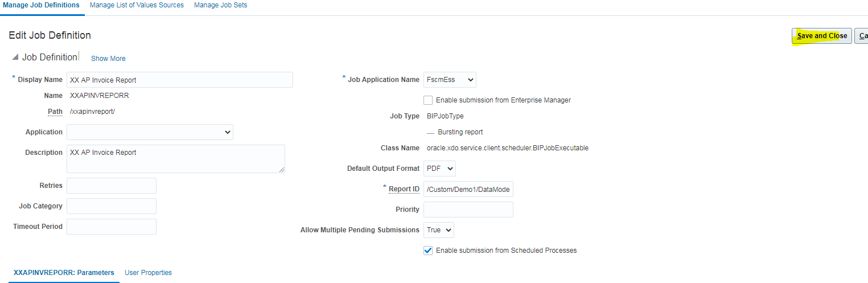Switch to Manage List of Values Sources tab
Image resolution: width=868 pixels, height=283 pixels.
click(137, 5)
